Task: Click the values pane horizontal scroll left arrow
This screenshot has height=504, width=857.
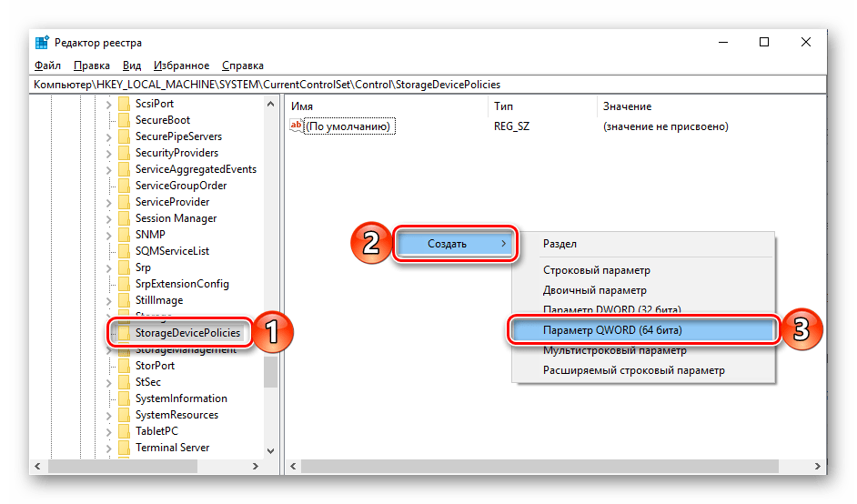Action: coord(293,467)
